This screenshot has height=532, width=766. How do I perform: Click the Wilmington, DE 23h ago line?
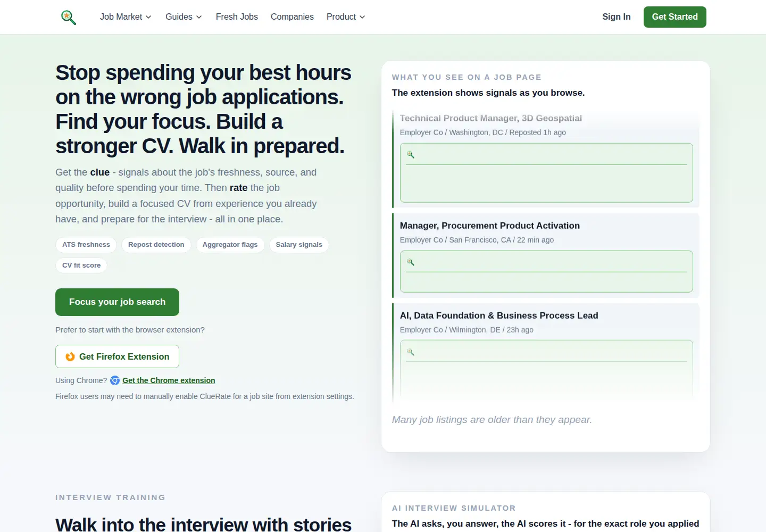coord(467,330)
